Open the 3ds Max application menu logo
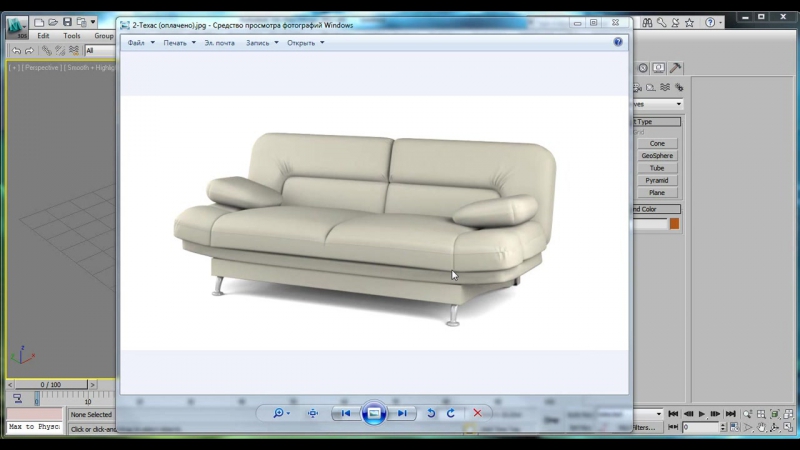The height and width of the screenshot is (450, 800). tap(16, 26)
